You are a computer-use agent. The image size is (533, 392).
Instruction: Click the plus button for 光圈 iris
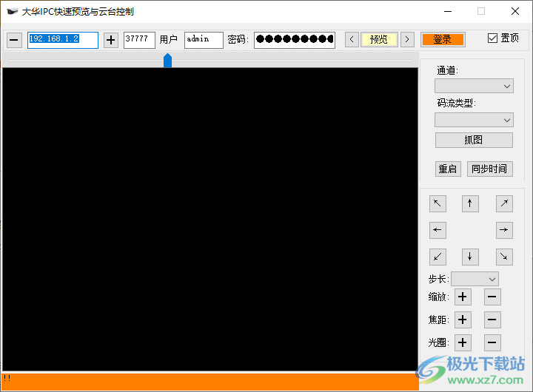tap(463, 342)
